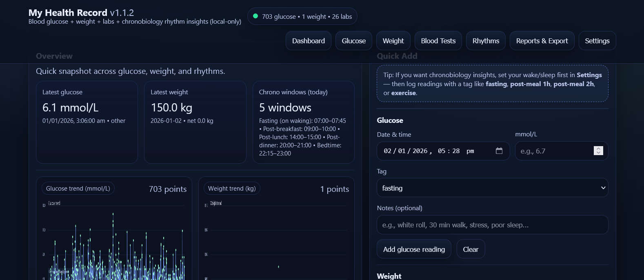Screen dimensions: 644x280
Task: Click the green status dot in the data summary
Action: [x=255, y=16]
